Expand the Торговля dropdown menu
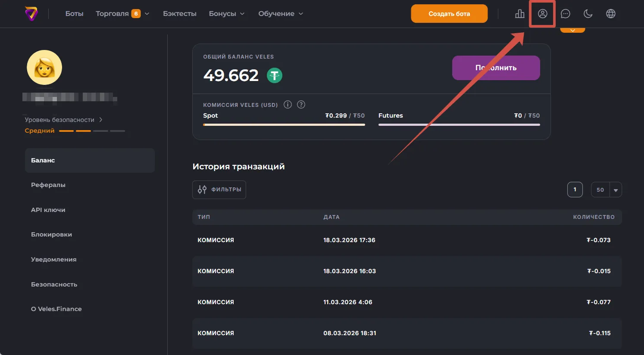This screenshot has height=355, width=644. pos(122,14)
